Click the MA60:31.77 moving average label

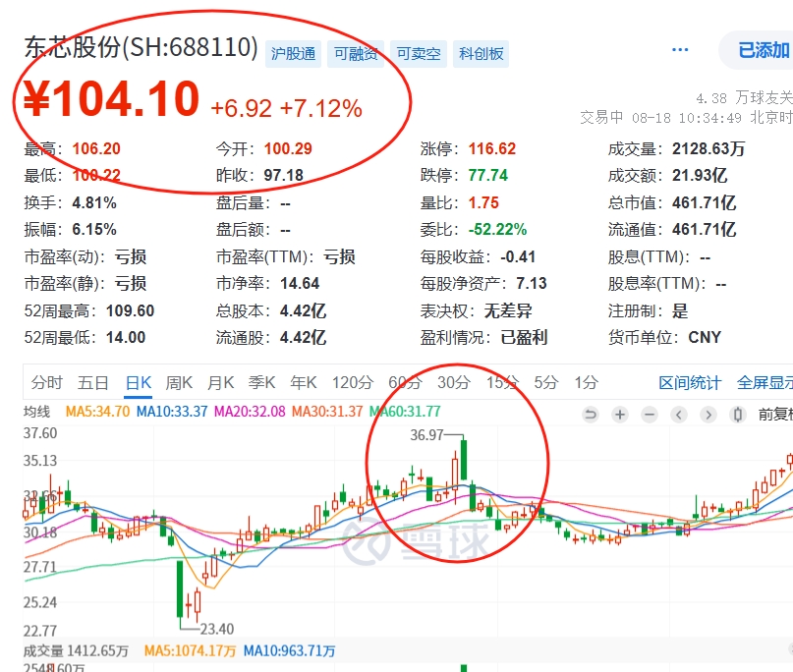405,412
